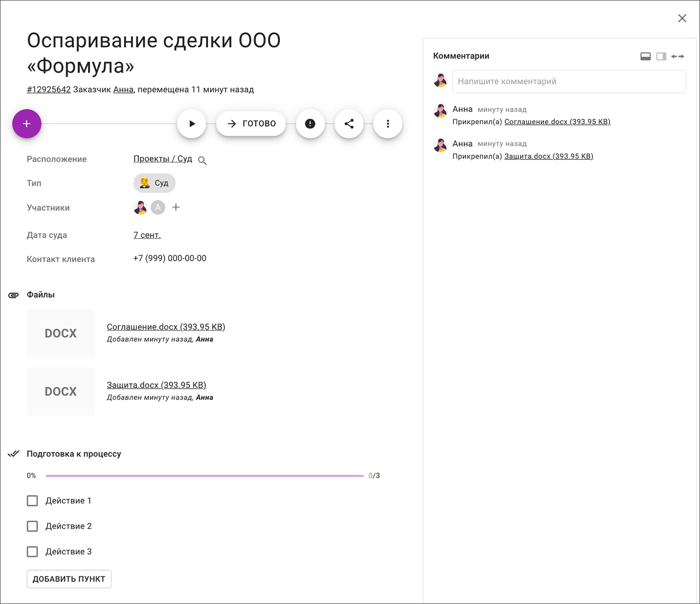Click the client phone +7 (999) 000-00-00

169,258
